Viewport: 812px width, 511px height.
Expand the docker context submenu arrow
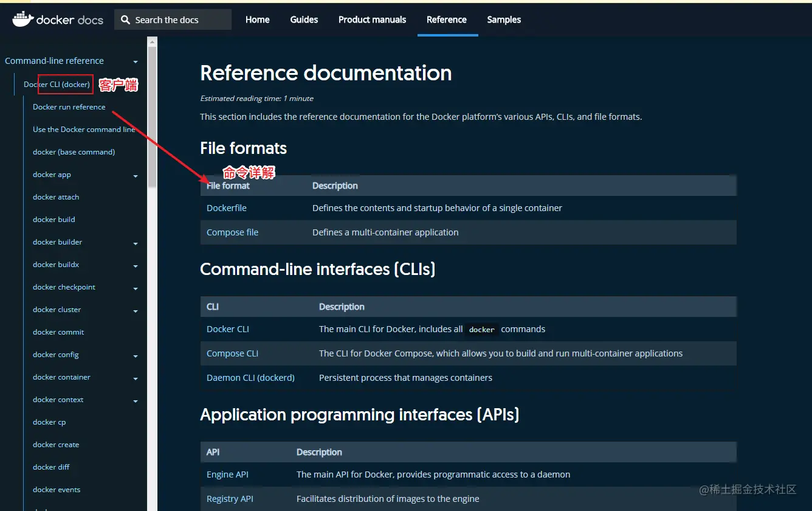136,401
